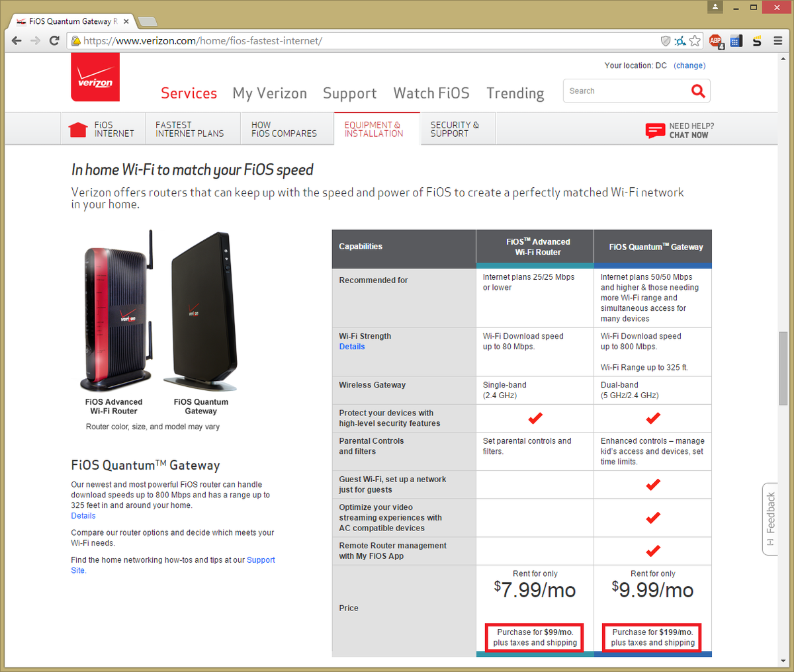Click the red chat bubble icon
This screenshot has height=672, width=794.
(655, 130)
